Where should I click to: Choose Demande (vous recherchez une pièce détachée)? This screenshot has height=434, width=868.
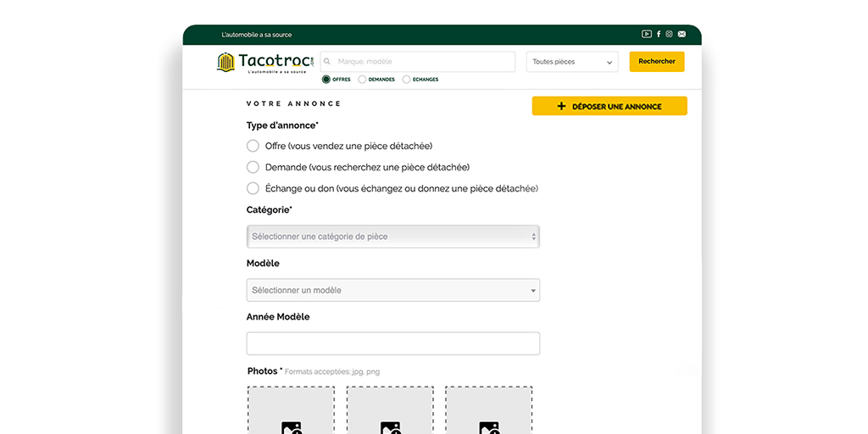click(253, 167)
